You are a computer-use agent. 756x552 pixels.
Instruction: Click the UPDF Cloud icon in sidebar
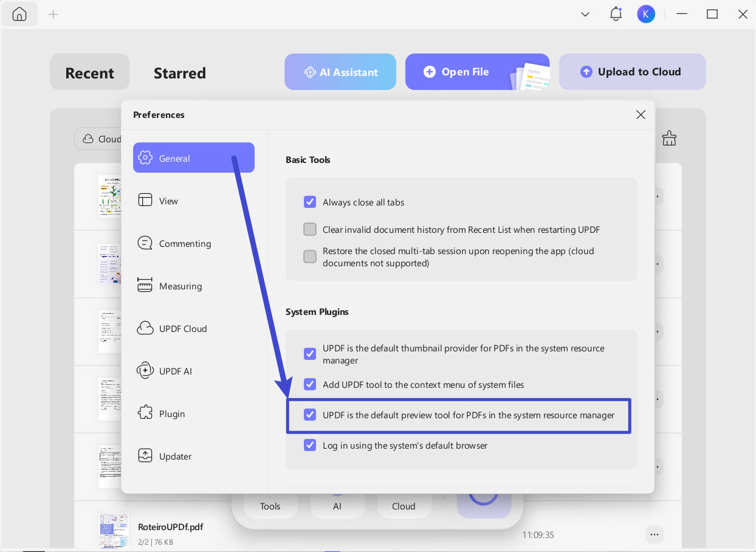click(145, 328)
